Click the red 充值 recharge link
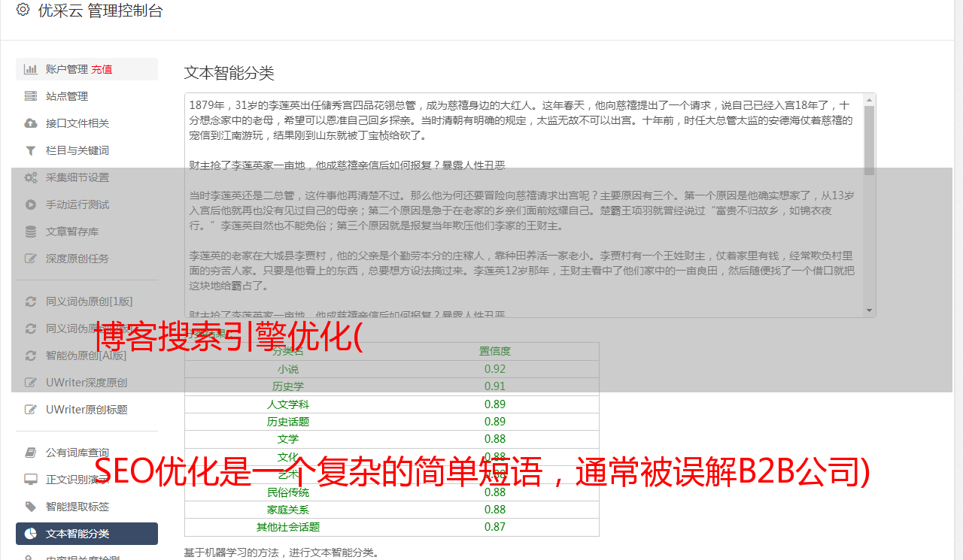This screenshot has width=963, height=560. (102, 69)
